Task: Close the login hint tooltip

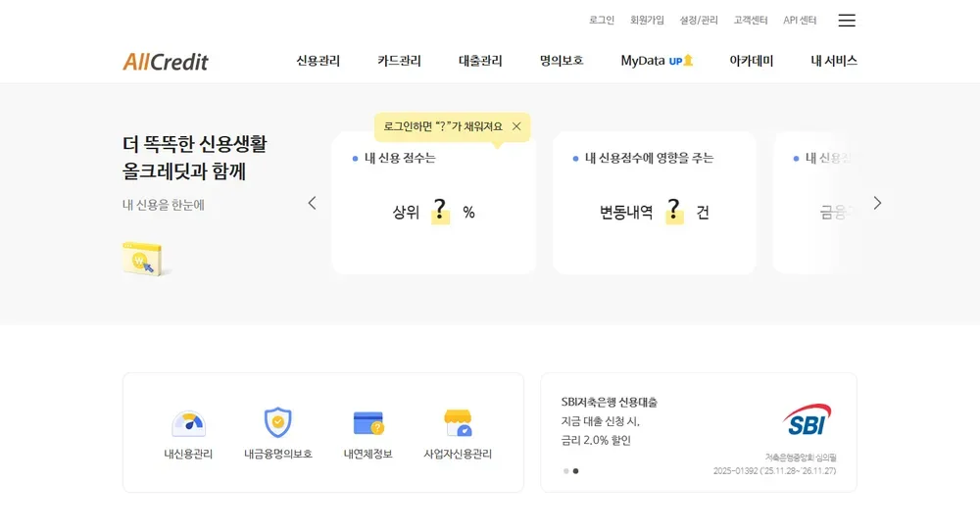Action: point(516,126)
